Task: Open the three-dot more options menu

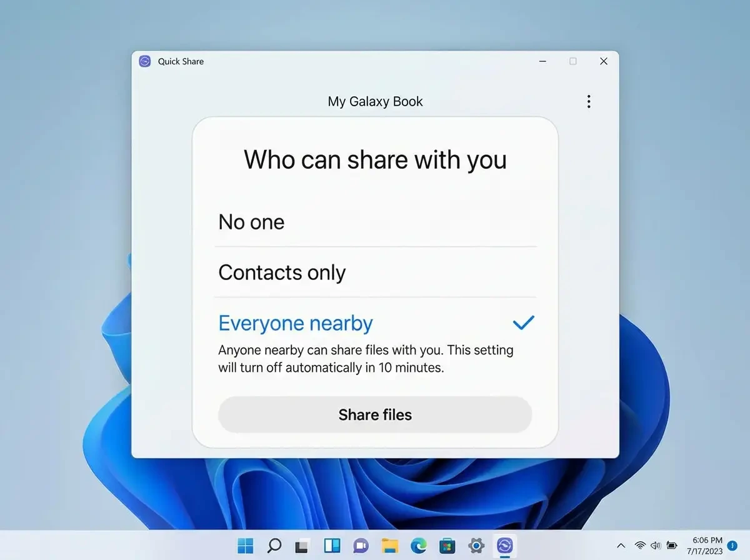Action: 588,102
